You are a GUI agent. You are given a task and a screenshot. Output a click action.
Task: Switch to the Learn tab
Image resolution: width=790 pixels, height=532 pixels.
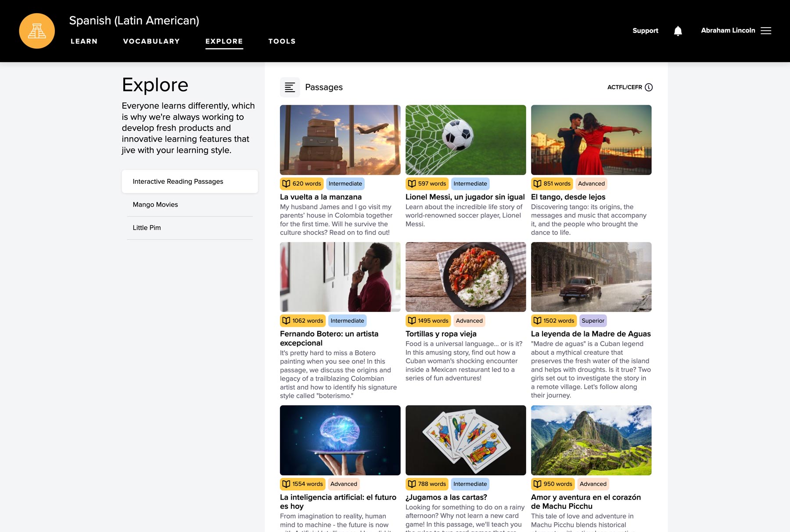[x=84, y=41]
